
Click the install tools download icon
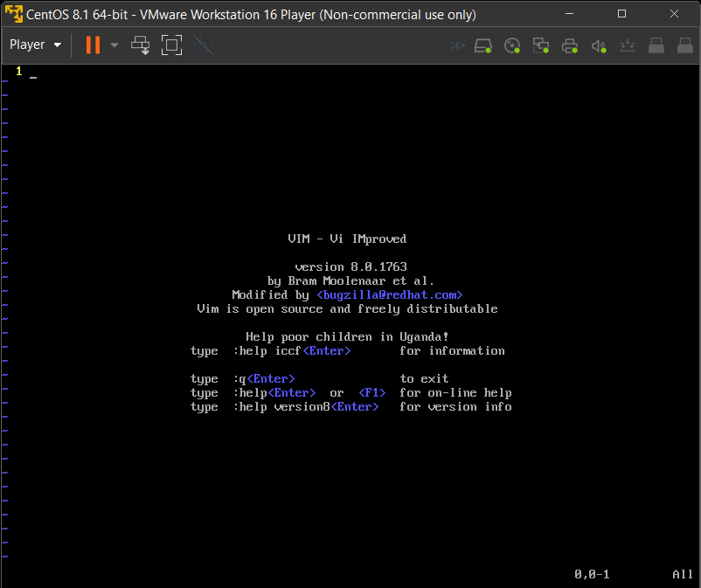click(628, 45)
